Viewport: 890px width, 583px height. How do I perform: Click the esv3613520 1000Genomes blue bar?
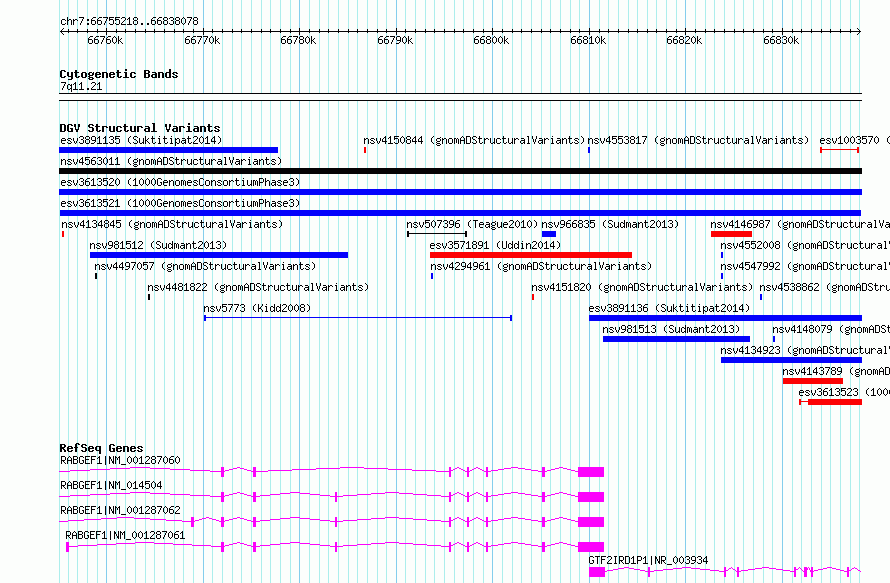[460, 192]
